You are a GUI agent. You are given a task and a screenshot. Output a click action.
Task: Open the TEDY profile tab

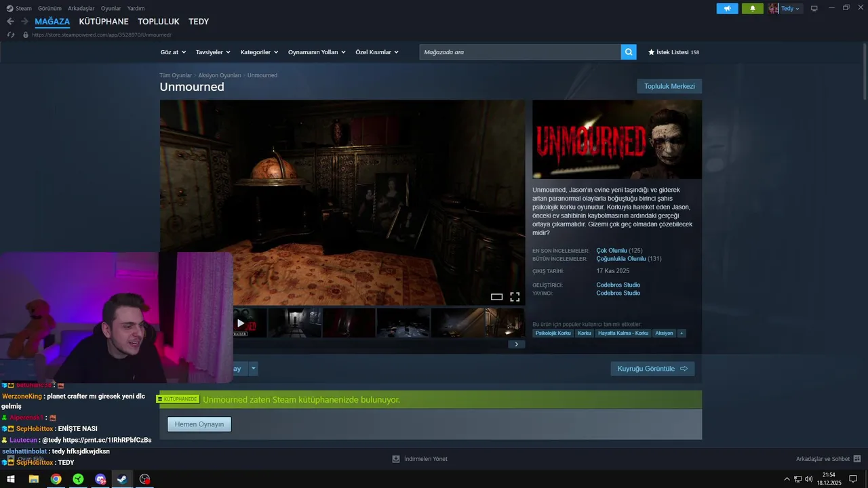click(x=199, y=22)
